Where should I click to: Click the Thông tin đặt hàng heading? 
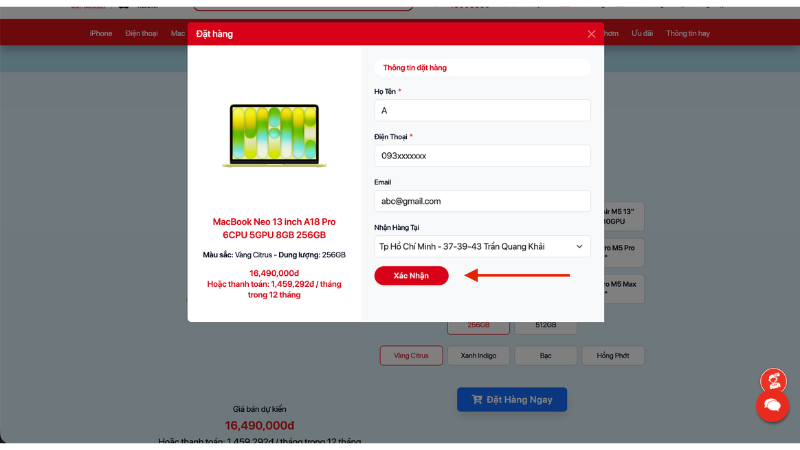click(415, 67)
